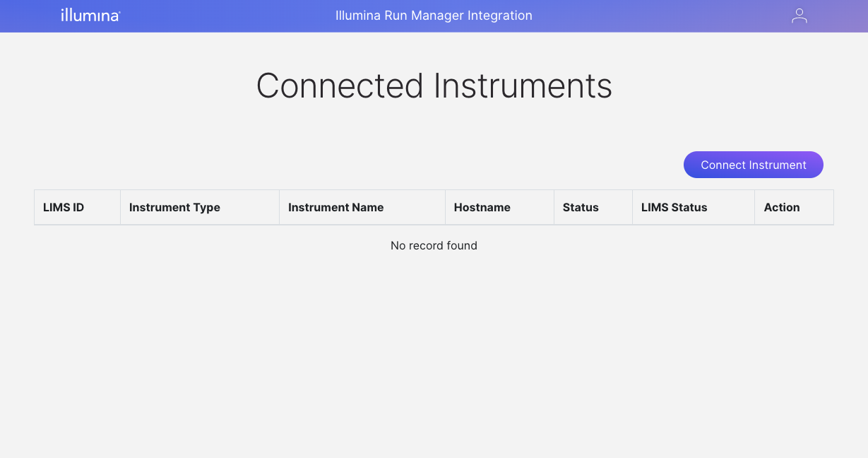Open the user profile icon menu
The height and width of the screenshot is (458, 868).
(799, 16)
